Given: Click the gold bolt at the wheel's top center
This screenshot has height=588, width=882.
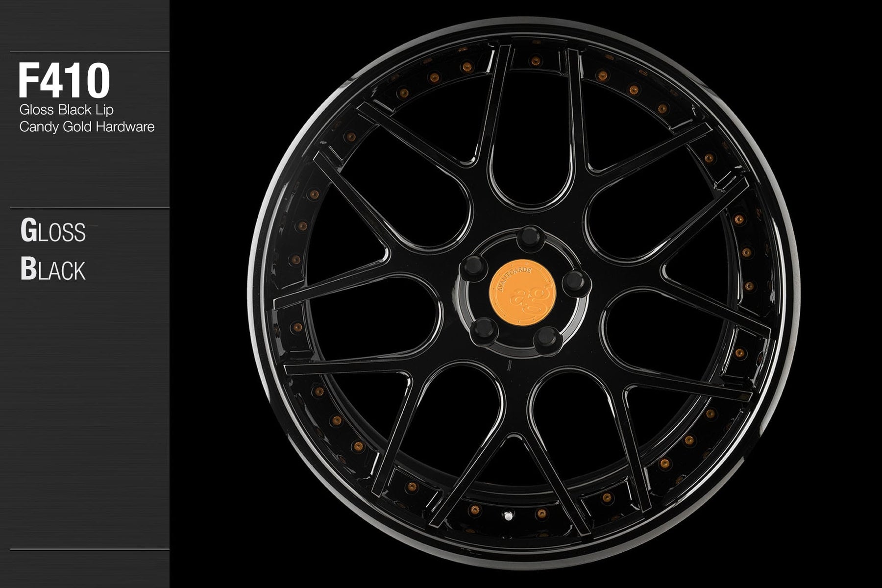Looking at the screenshot, I should click(x=536, y=61).
